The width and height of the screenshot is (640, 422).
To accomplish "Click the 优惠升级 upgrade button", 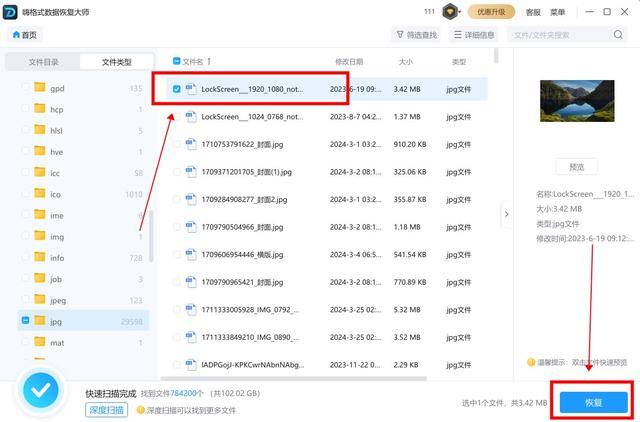I will pyautogui.click(x=491, y=12).
